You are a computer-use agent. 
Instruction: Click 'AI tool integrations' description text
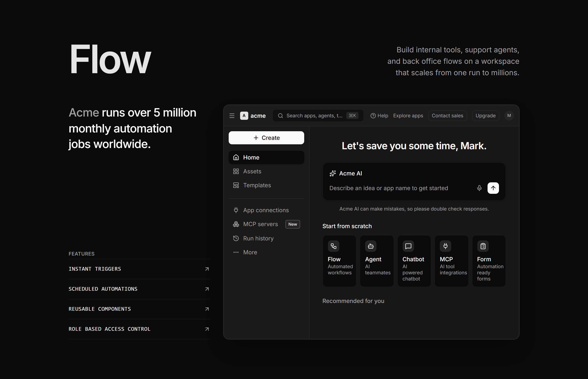453,270
